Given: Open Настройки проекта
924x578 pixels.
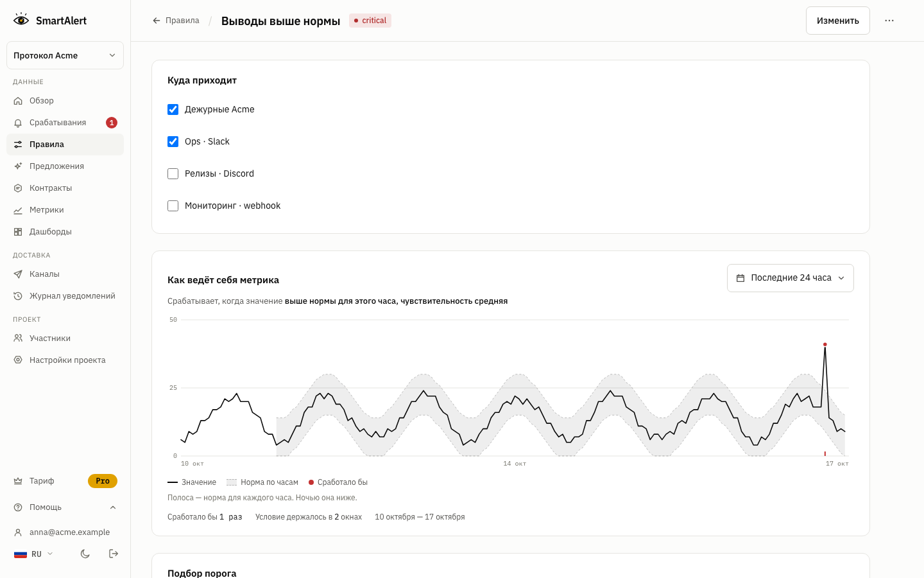Looking at the screenshot, I should coord(65,360).
